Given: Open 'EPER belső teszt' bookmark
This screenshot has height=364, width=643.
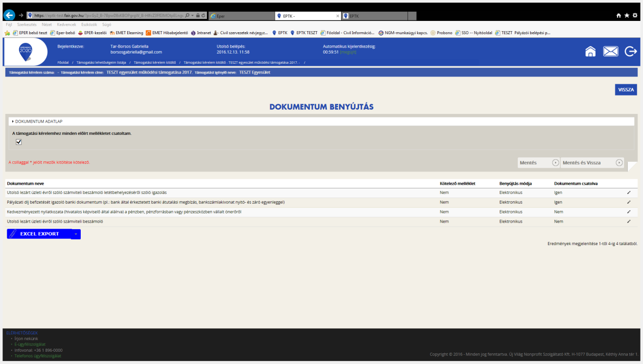Looking at the screenshot, I should click(x=30, y=33).
